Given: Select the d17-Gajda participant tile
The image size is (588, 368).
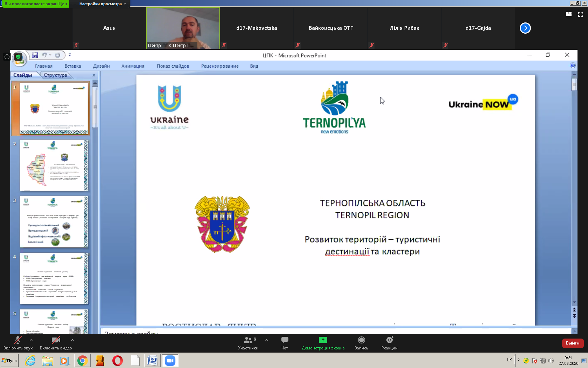Looking at the screenshot, I should click(478, 28).
